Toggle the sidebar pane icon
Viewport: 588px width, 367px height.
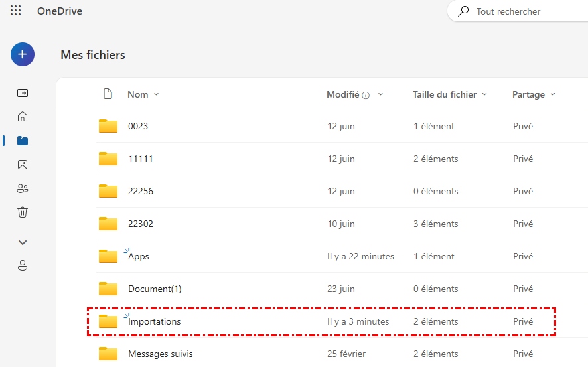pos(23,93)
